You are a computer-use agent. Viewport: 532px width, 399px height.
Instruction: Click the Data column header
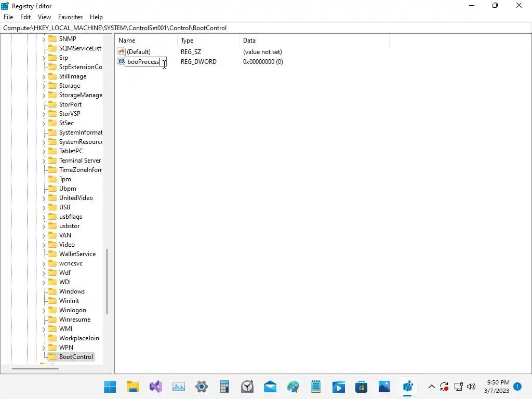click(x=314, y=41)
